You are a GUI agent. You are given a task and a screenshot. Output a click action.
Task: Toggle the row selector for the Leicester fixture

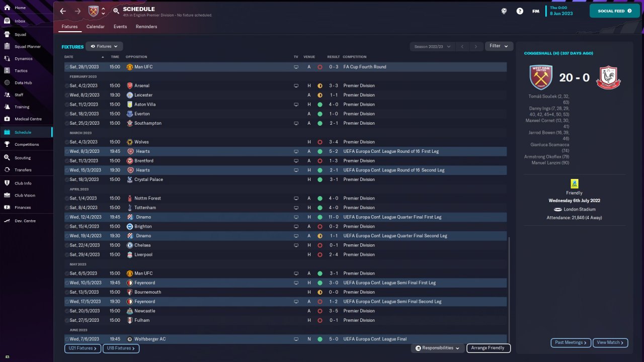click(x=67, y=95)
